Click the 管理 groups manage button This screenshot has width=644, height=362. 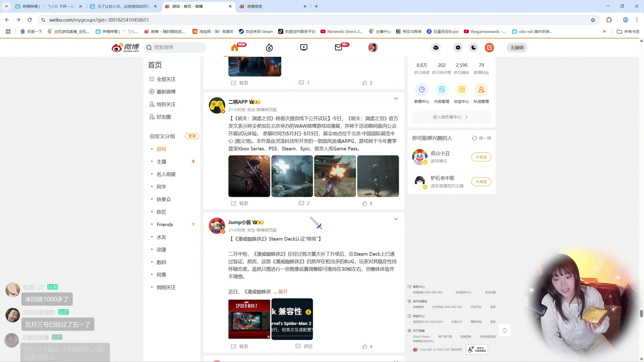point(192,136)
